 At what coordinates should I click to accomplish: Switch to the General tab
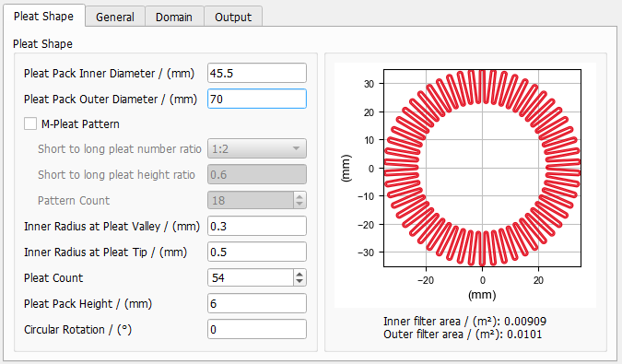pos(114,17)
